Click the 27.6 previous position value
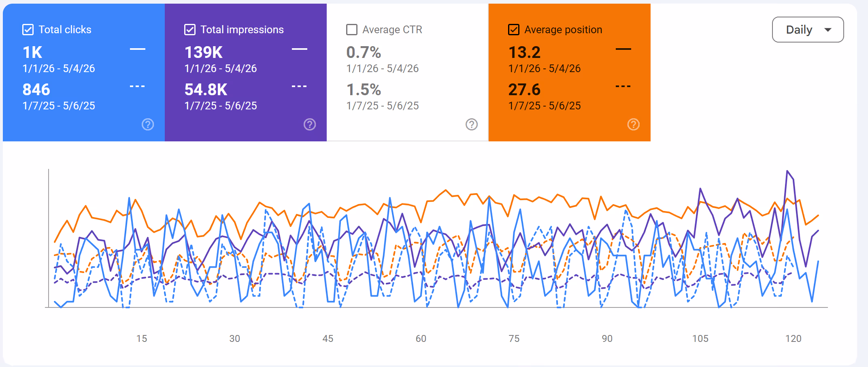The image size is (868, 367). coord(524,90)
